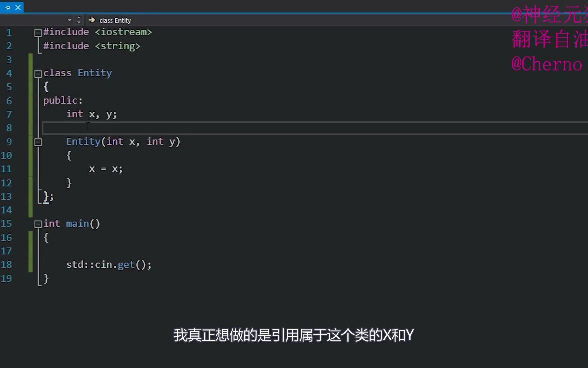
Task: Click line number 15 in the gutter
Action: pyautogui.click(x=6, y=224)
